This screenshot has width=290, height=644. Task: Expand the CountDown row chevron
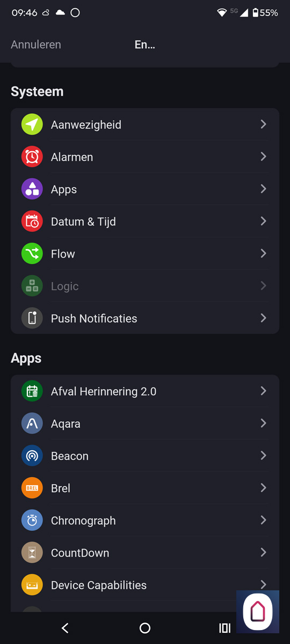(263, 552)
